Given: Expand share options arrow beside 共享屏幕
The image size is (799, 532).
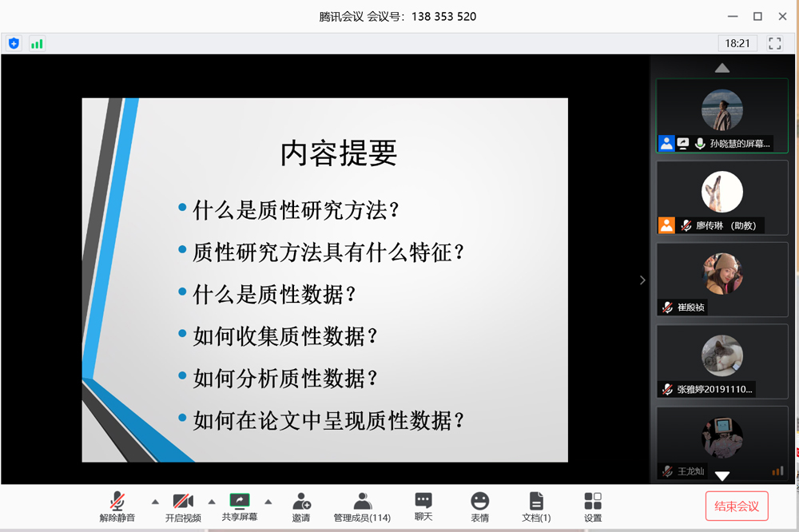Looking at the screenshot, I should click(268, 502).
